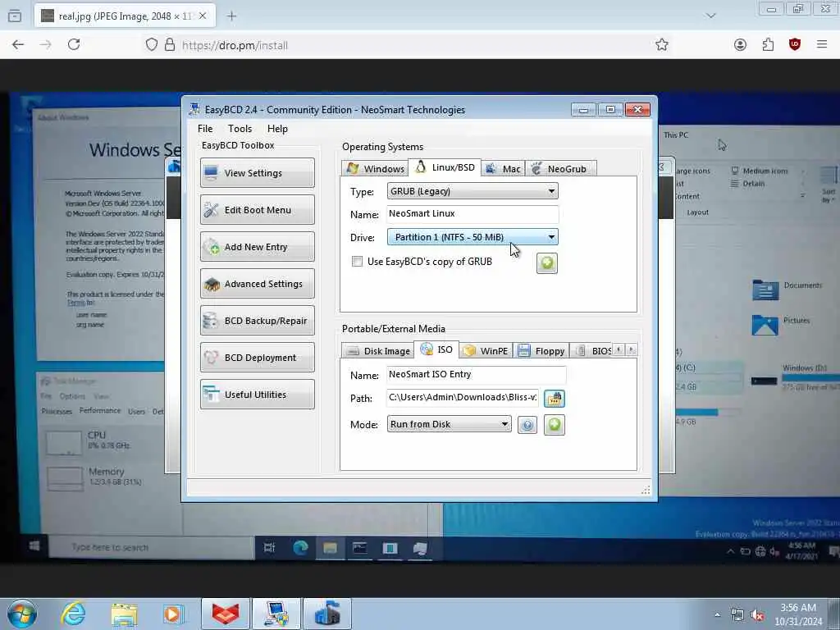Switch to the WinPE tab
840x630 pixels.
(x=486, y=350)
